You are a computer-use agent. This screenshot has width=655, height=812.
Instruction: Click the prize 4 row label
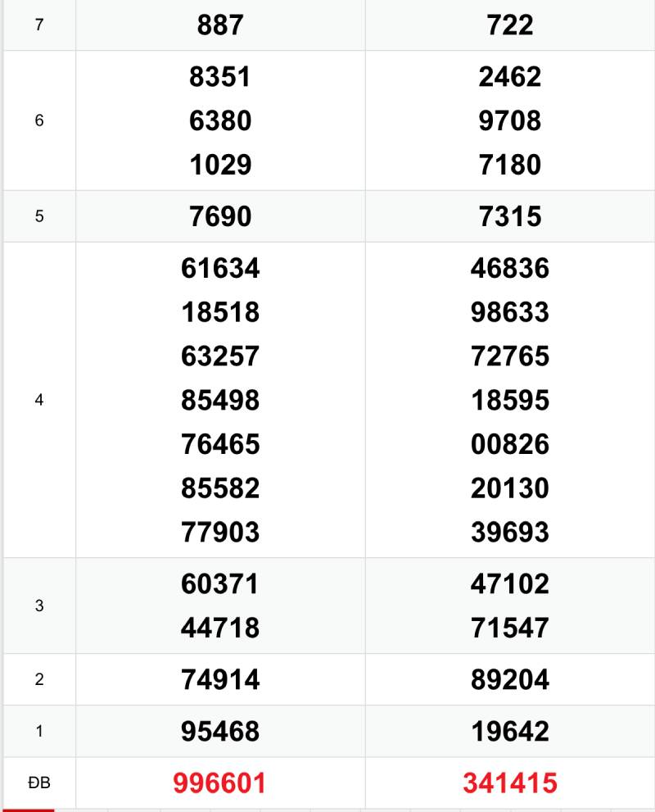coord(39,400)
